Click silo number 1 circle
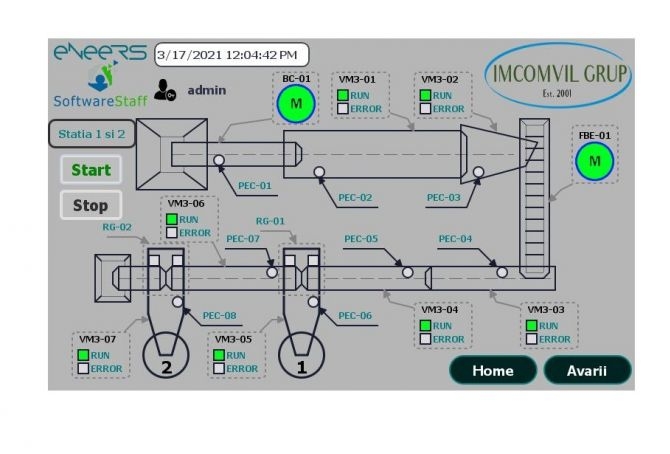This screenshot has width=670, height=454. pyautogui.click(x=302, y=357)
